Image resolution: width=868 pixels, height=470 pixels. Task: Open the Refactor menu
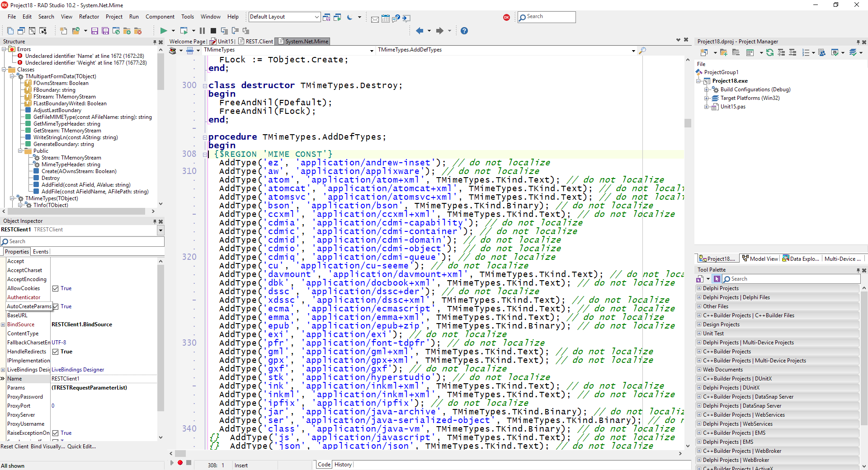pos(89,17)
